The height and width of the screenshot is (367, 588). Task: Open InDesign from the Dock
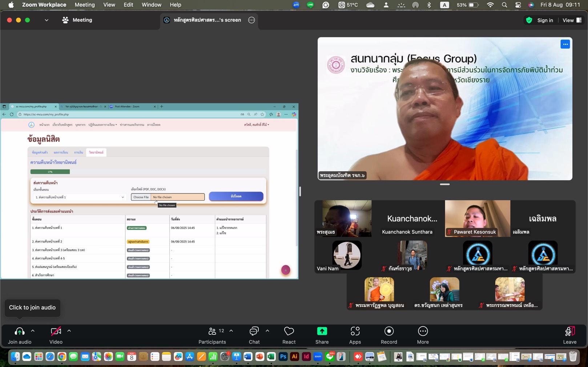pyautogui.click(x=306, y=357)
